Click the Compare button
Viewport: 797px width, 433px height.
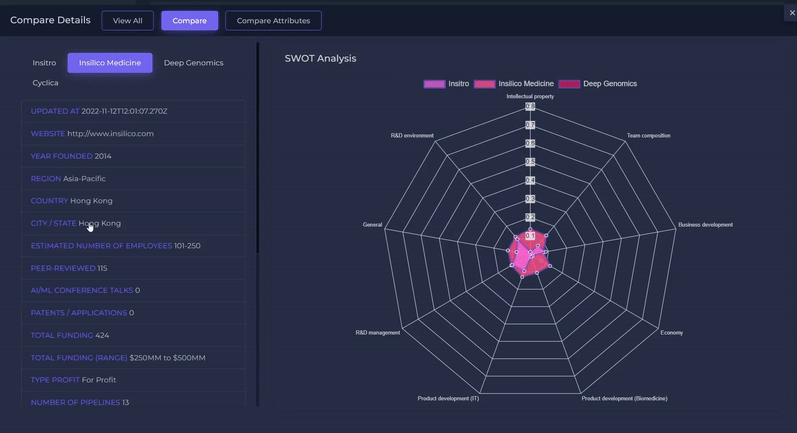pyautogui.click(x=189, y=20)
